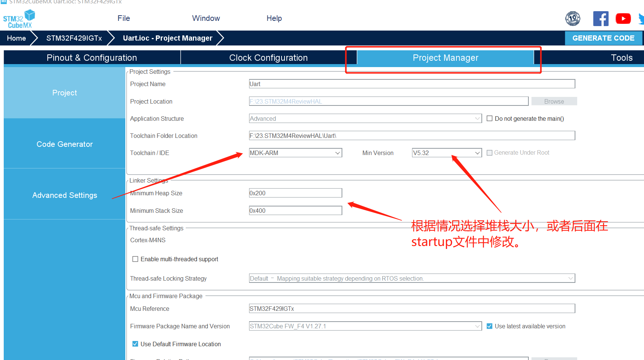Open the YouTube icon link
The width and height of the screenshot is (644, 360).
[x=623, y=19]
